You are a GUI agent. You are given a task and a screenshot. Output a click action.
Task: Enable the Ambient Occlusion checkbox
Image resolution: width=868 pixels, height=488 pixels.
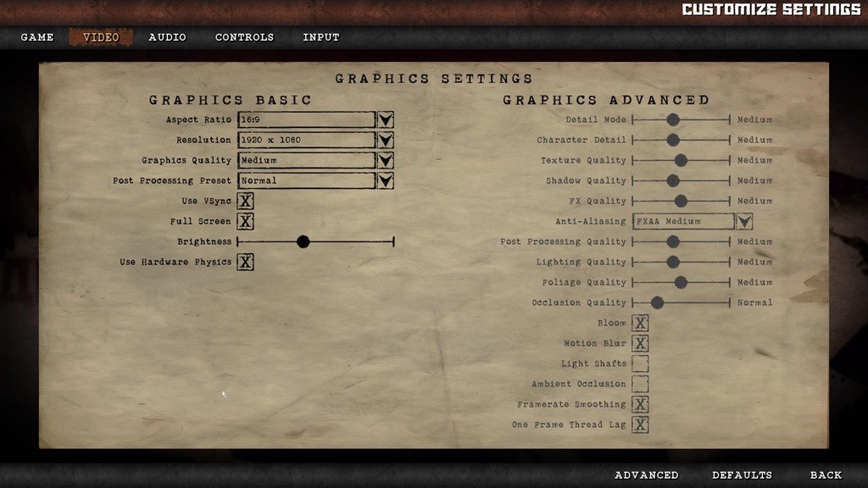pos(640,385)
